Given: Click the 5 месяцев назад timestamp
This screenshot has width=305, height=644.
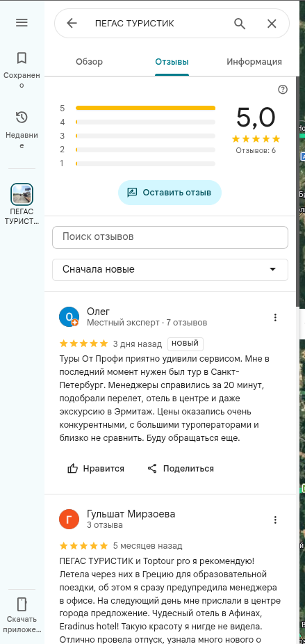Looking at the screenshot, I should [x=147, y=546].
